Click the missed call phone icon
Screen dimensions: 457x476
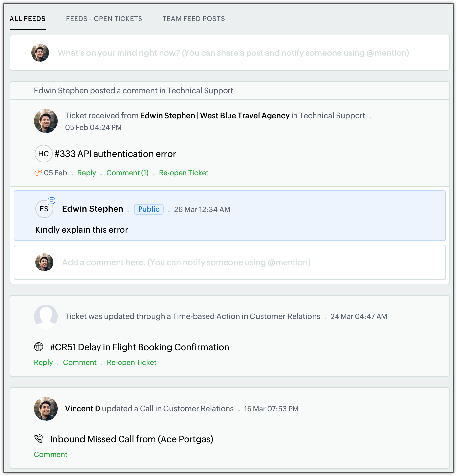[x=39, y=439]
